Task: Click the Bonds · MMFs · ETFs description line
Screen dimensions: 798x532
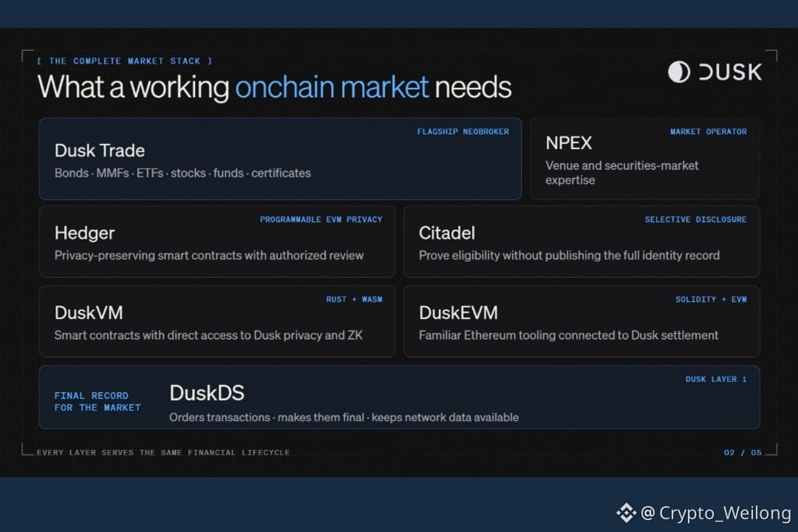Action: point(183,173)
